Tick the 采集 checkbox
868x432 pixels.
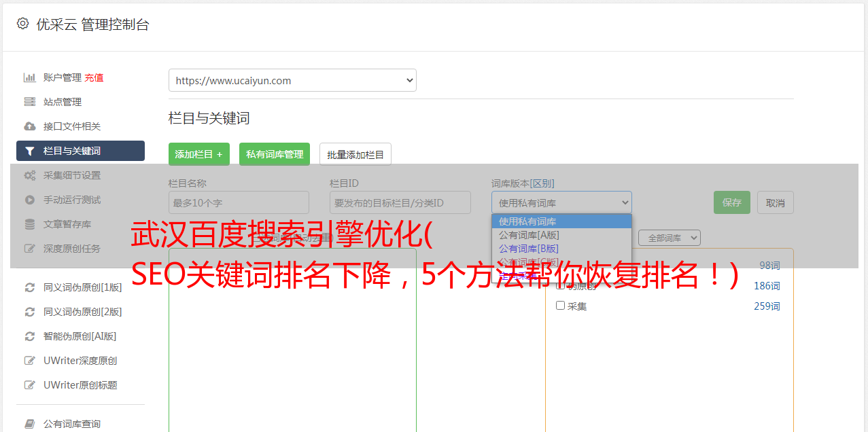561,306
